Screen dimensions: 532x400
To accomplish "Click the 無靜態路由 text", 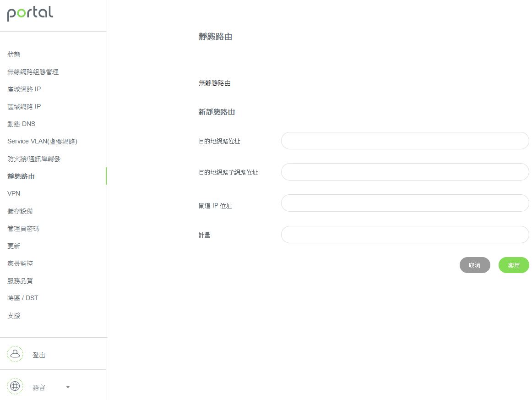I will point(214,83).
